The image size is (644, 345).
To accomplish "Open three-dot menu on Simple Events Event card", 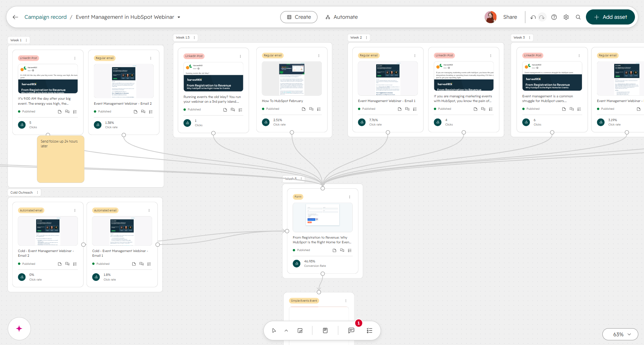I will (x=346, y=301).
